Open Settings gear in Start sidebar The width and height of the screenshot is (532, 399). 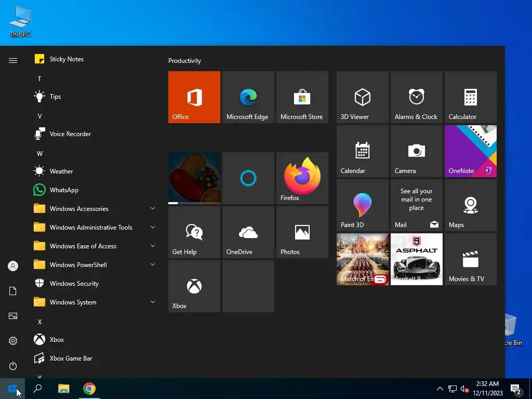13,341
